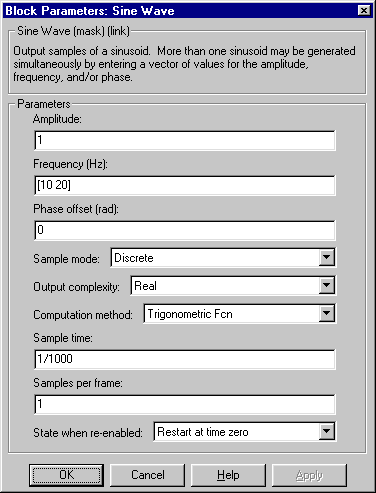Click the Samples per frame input field
The width and height of the screenshot is (376, 493).
click(x=185, y=404)
